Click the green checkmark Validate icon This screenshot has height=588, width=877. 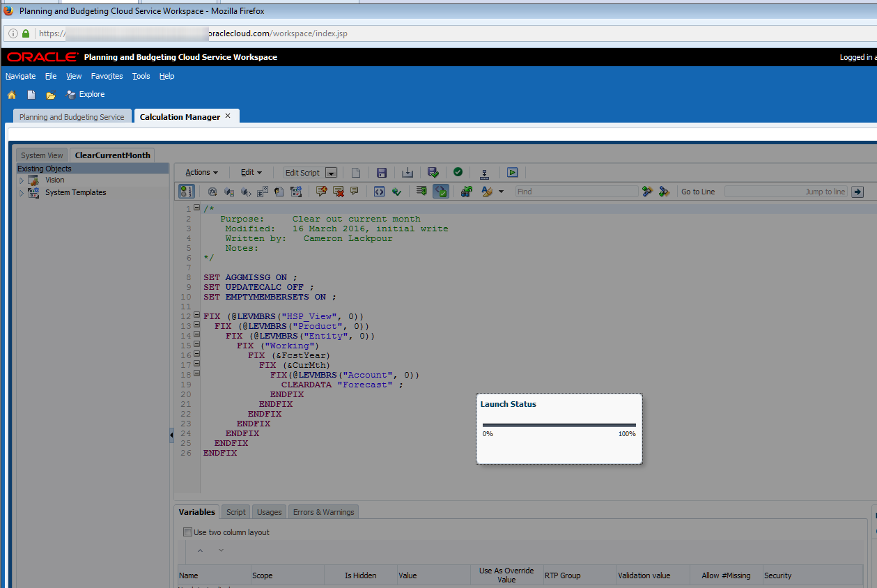pos(458,172)
